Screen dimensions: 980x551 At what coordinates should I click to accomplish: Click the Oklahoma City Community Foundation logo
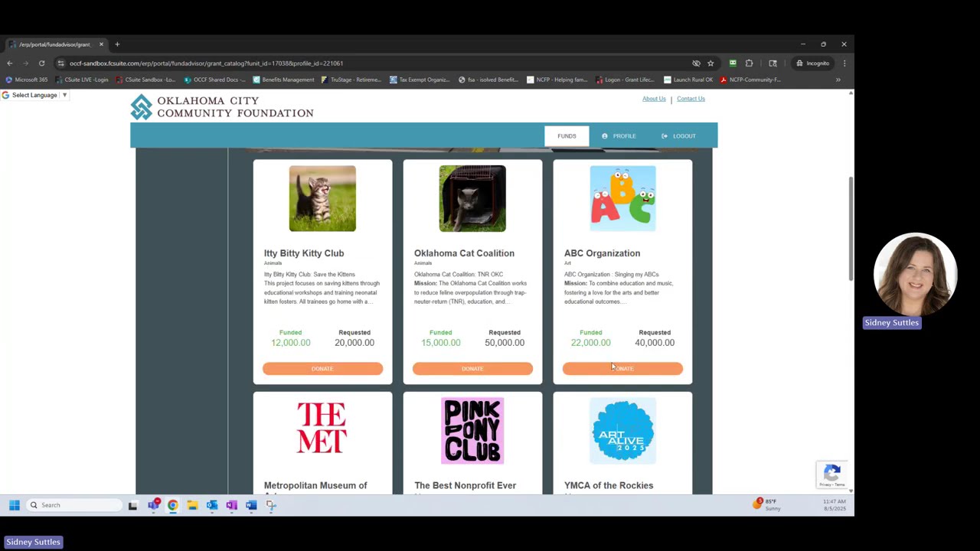(221, 107)
